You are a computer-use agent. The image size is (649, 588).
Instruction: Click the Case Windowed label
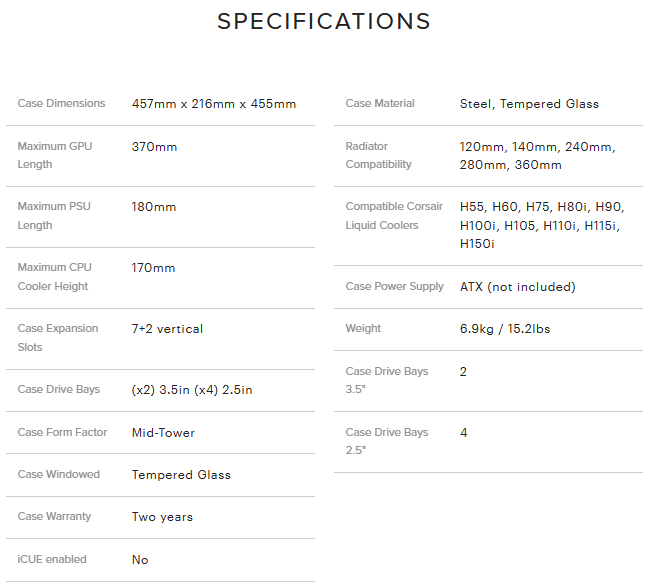[x=59, y=474]
